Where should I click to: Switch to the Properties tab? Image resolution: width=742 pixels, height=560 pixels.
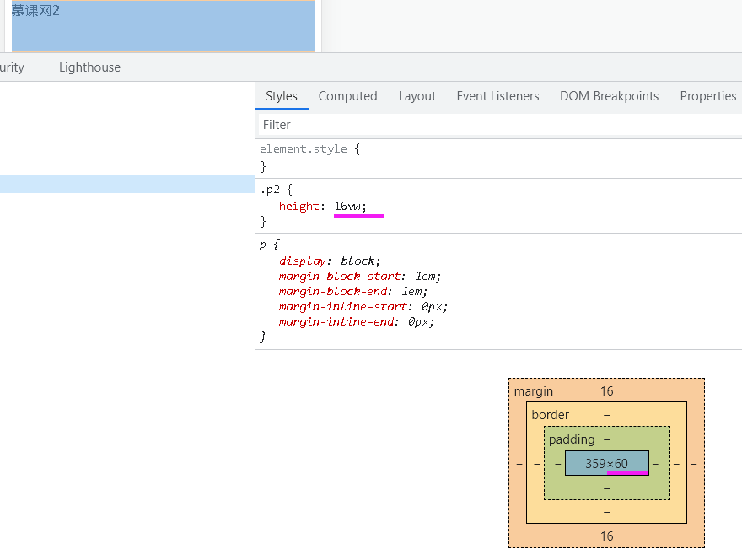[x=707, y=96]
